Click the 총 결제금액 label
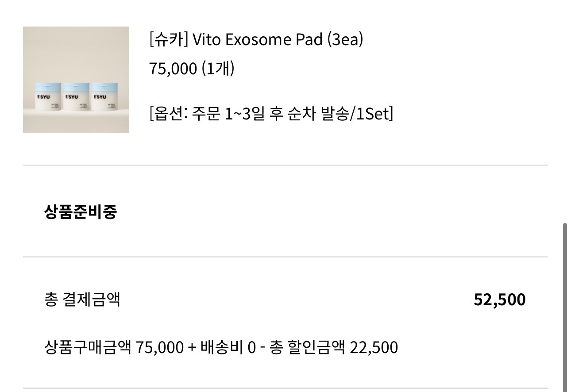This screenshot has height=392, width=571. [x=82, y=300]
